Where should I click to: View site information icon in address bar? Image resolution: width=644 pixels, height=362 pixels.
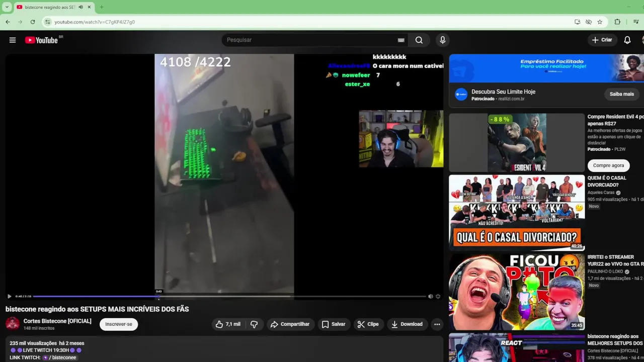pos(47,22)
